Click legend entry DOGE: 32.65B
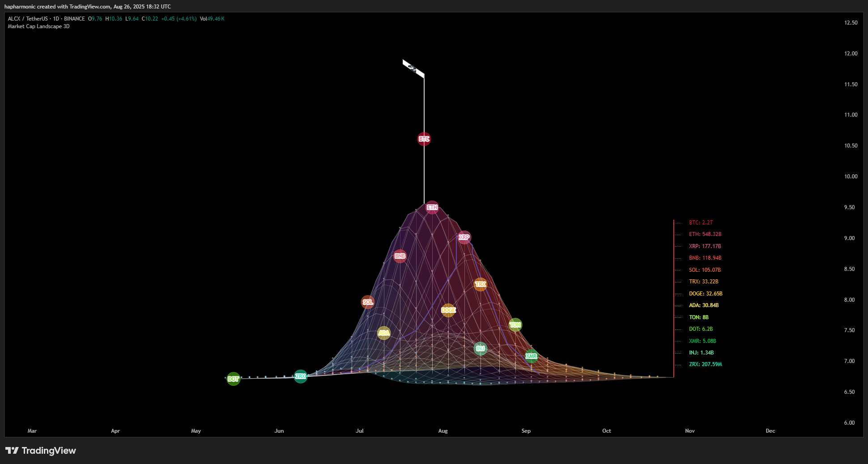 click(x=706, y=294)
